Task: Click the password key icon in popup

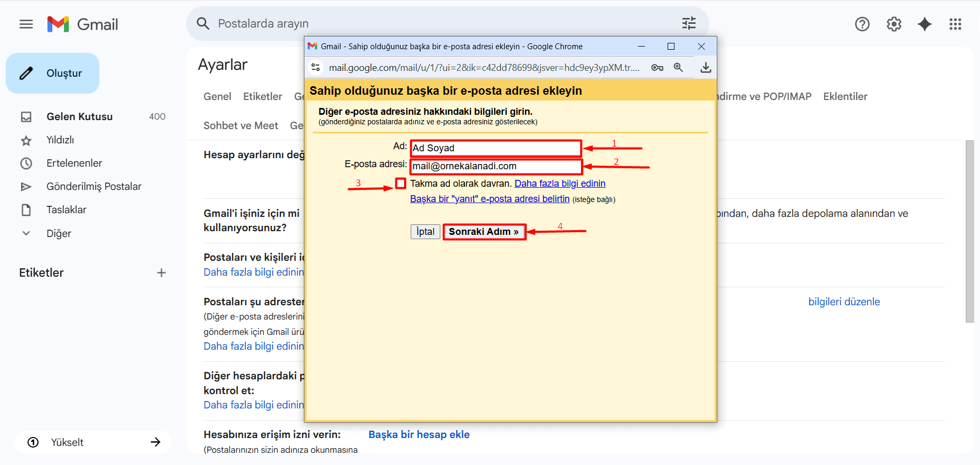Action: coord(657,68)
